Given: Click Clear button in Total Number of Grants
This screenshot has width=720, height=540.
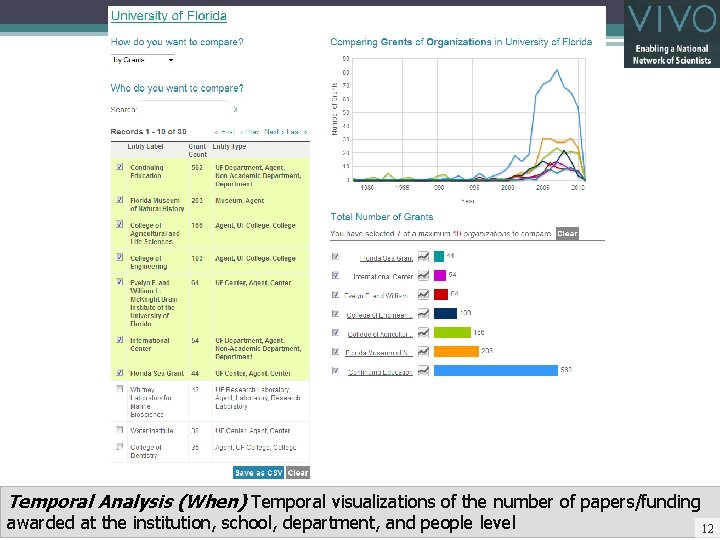Looking at the screenshot, I should coord(567,233).
